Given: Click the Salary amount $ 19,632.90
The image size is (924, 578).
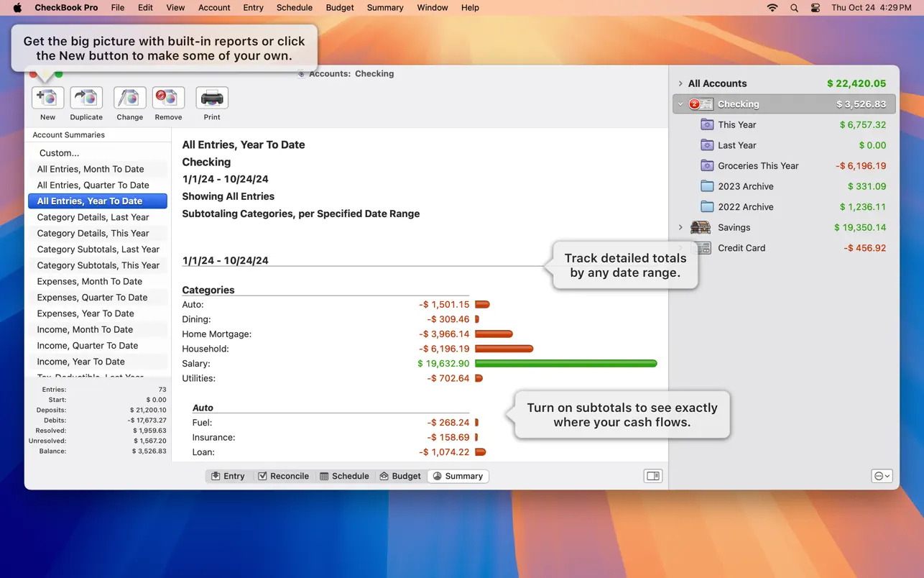Looking at the screenshot, I should coord(443,364).
